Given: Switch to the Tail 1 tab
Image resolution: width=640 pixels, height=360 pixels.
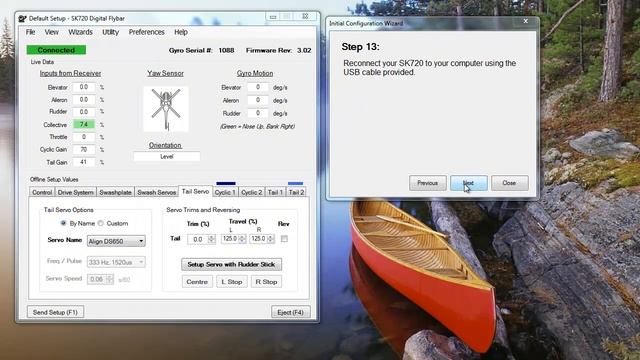Looking at the screenshot, I should [x=276, y=192].
